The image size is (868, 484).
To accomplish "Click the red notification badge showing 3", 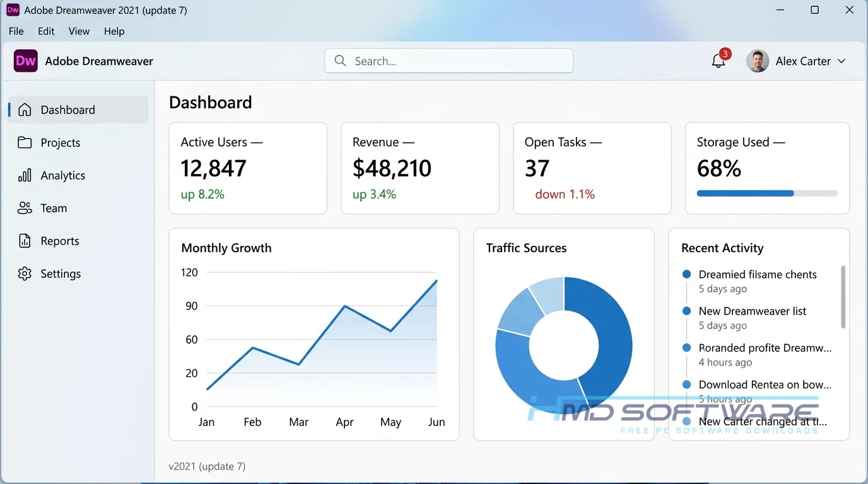I will click(x=725, y=54).
